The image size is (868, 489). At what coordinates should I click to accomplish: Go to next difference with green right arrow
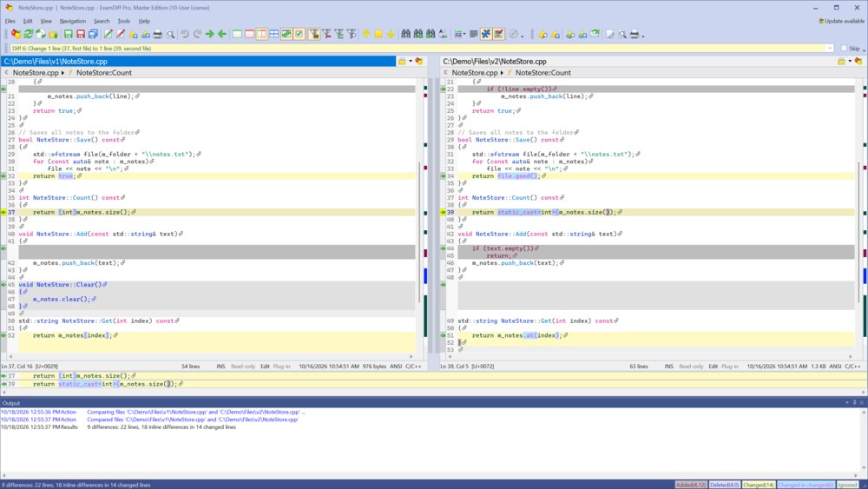coord(210,35)
